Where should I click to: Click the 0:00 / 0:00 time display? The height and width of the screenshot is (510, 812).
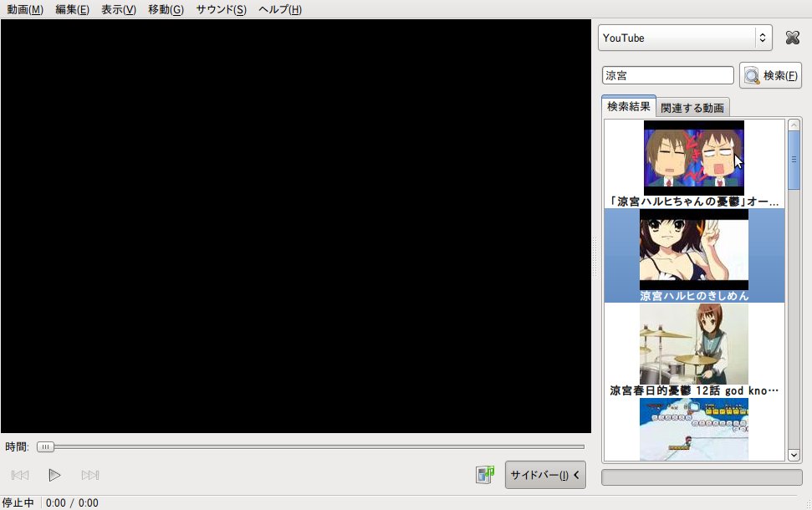click(x=72, y=502)
